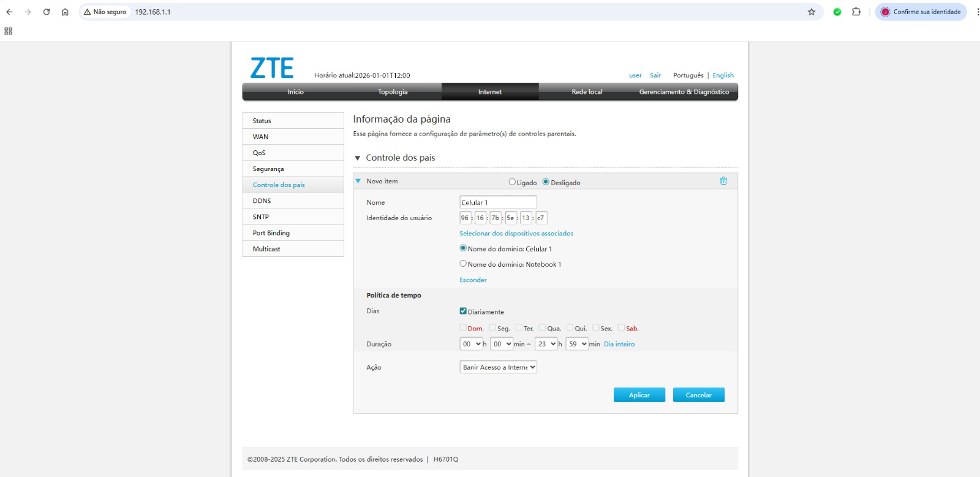This screenshot has width=980, height=477.
Task: Check the Ter. day checkbox
Action: pyautogui.click(x=519, y=328)
